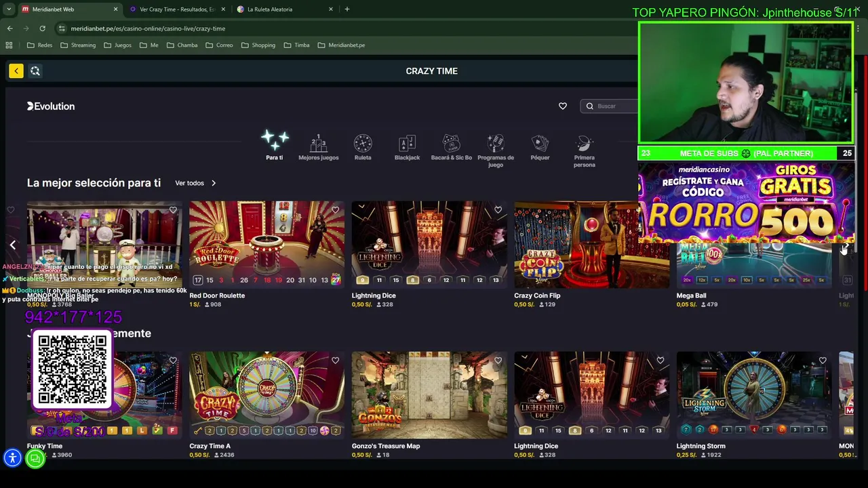This screenshot has width=868, height=488.
Task: Click the Evolution provider logo
Action: [51, 106]
